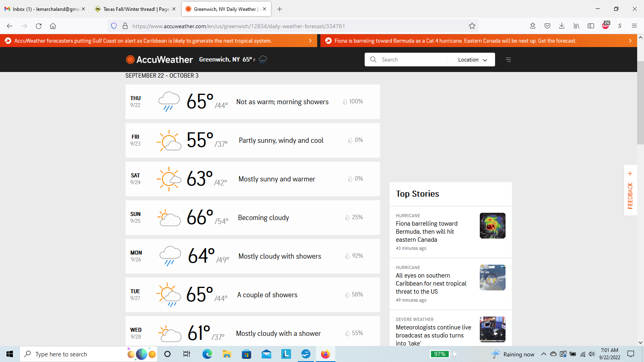
Task: Bookmark this page with the star icon
Action: pos(472,26)
